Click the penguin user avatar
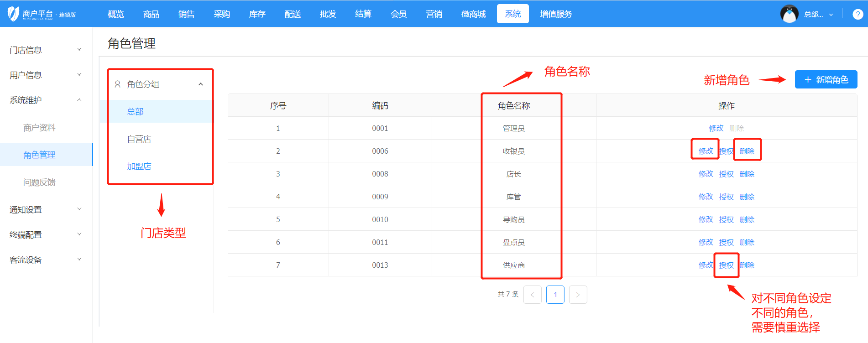This screenshot has width=868, height=343. click(x=789, y=14)
